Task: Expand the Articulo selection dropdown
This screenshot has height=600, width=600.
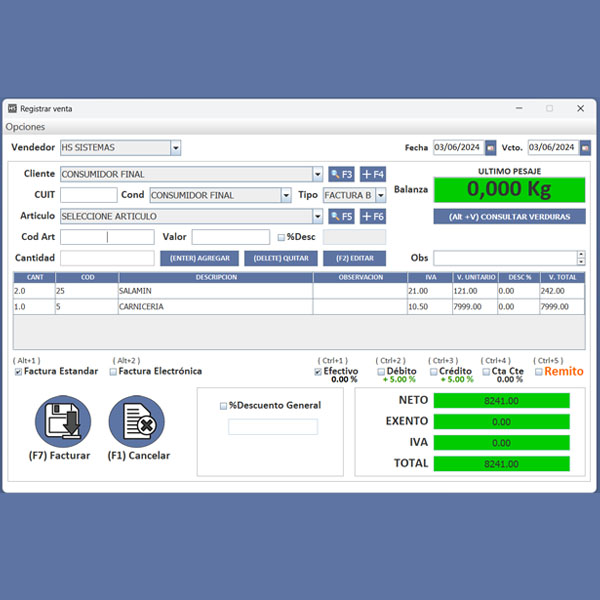Action: coord(318,216)
